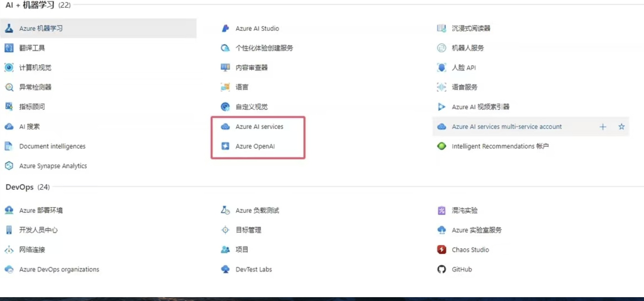Click the 语音服务 waveform icon
This screenshot has height=301, width=644.
click(x=442, y=87)
